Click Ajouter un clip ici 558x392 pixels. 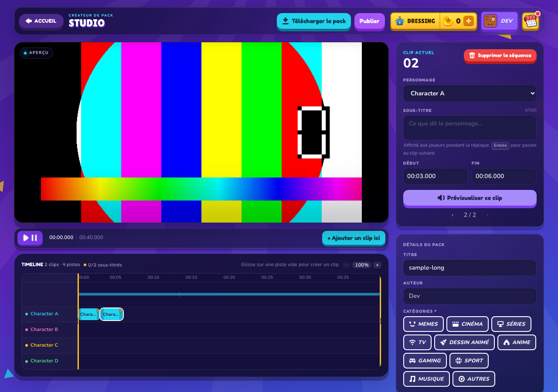pos(354,238)
